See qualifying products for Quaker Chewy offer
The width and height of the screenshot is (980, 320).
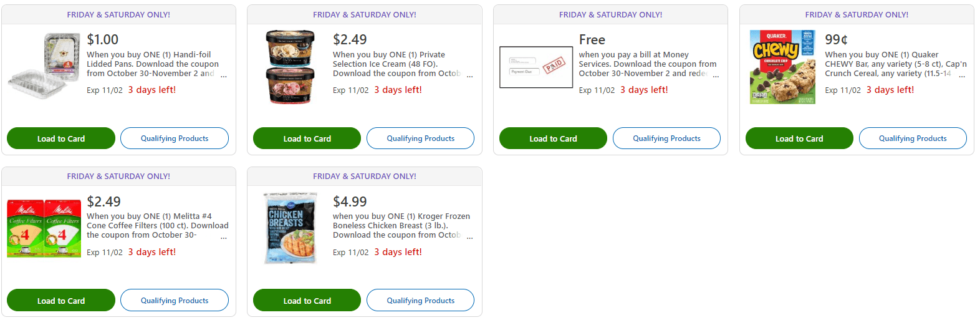click(x=913, y=138)
